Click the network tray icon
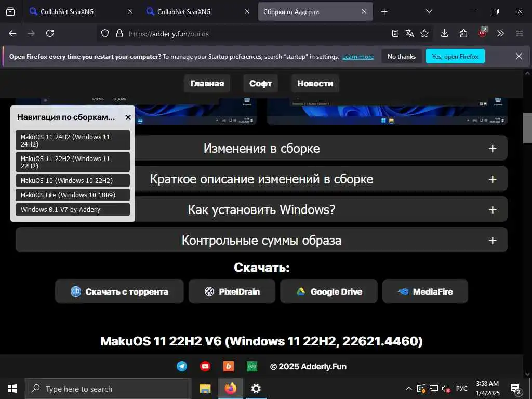 point(434,389)
